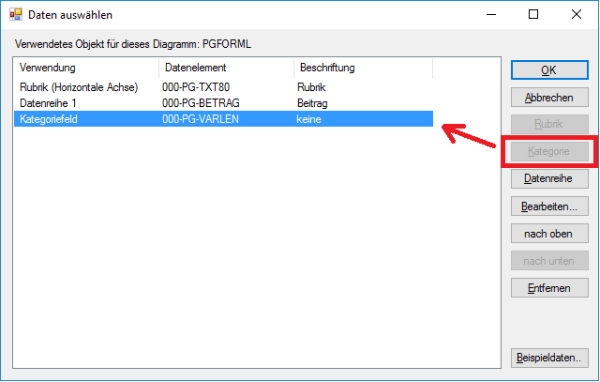Screen dimensions: 600x382
Task: Close the Daten auswählen window
Action: pyautogui.click(x=576, y=15)
